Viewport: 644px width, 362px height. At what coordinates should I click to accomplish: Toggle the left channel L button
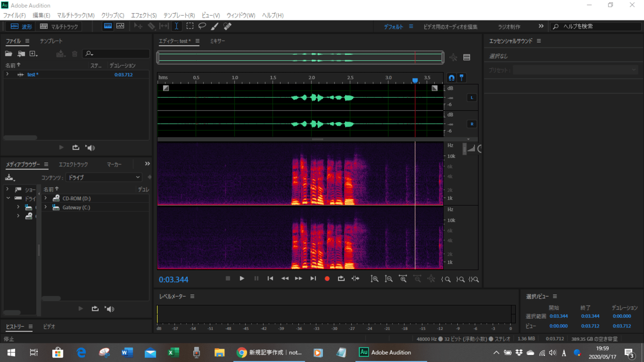(x=472, y=98)
